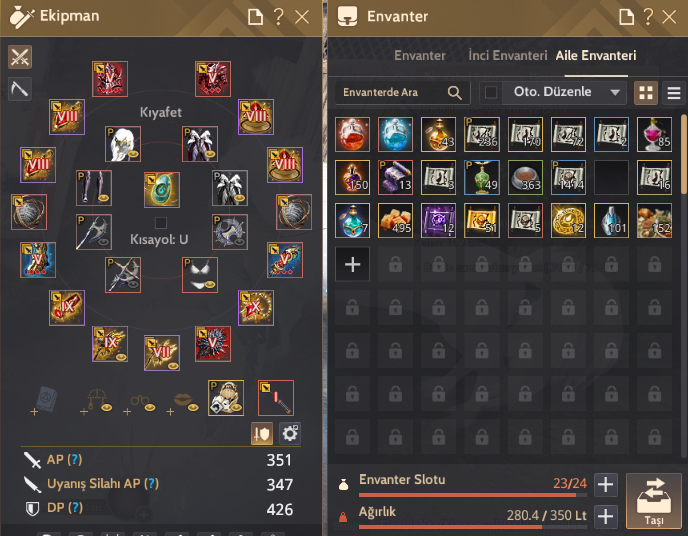Screen dimensions: 688x536
Task: Switch to İnci Envanteri tab
Action: coord(508,56)
